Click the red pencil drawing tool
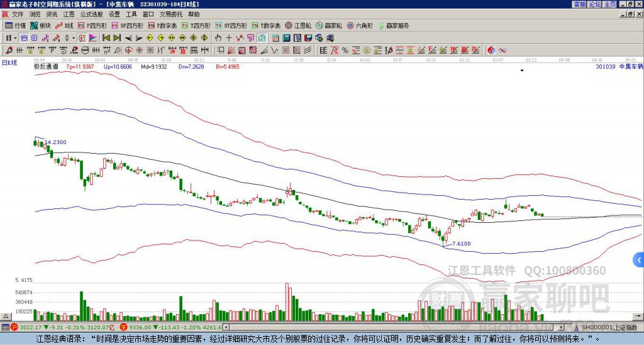 (x=9, y=50)
